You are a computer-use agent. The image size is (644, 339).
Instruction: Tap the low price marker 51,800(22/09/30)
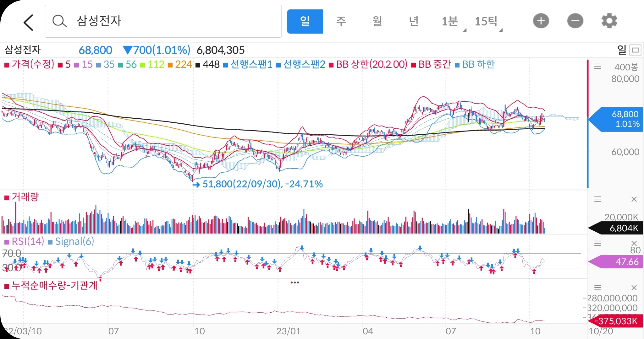pyautogui.click(x=258, y=184)
